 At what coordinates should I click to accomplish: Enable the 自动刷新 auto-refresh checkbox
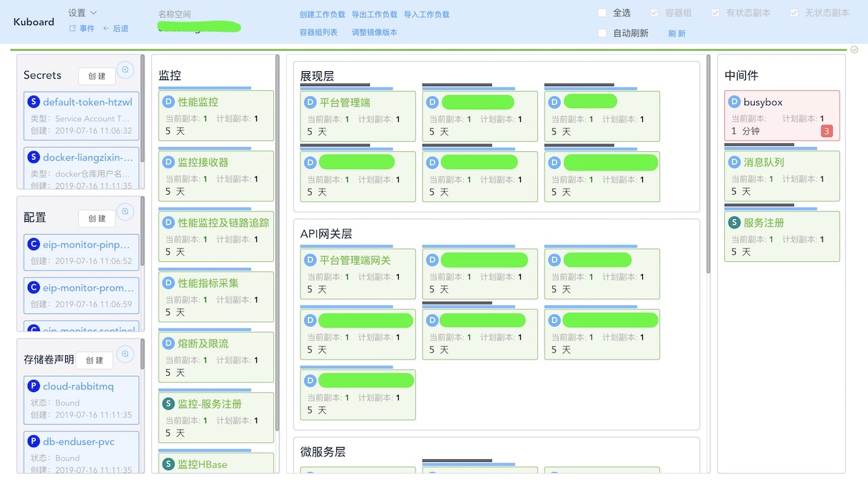tap(601, 33)
